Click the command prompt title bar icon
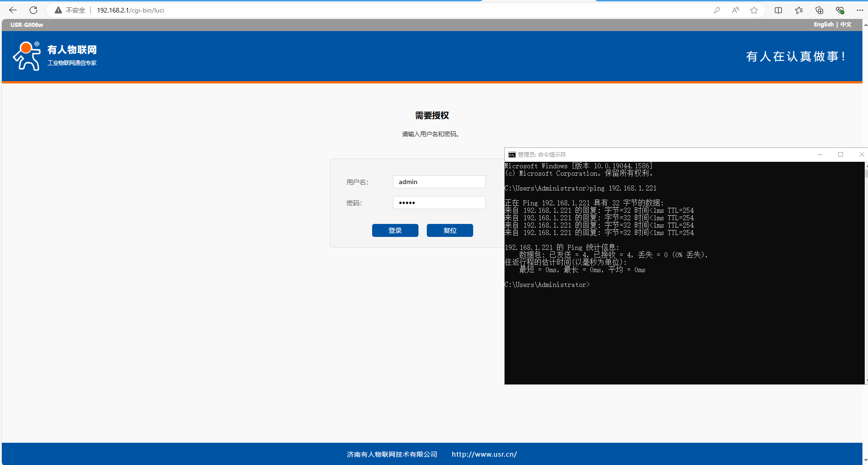 512,155
